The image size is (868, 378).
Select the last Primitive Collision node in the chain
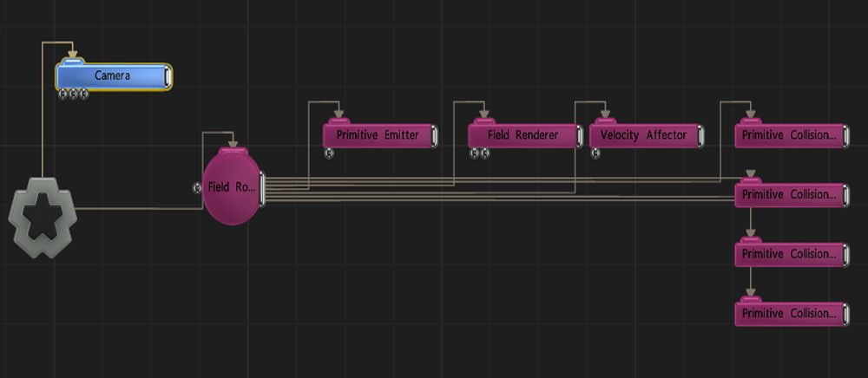792,313
